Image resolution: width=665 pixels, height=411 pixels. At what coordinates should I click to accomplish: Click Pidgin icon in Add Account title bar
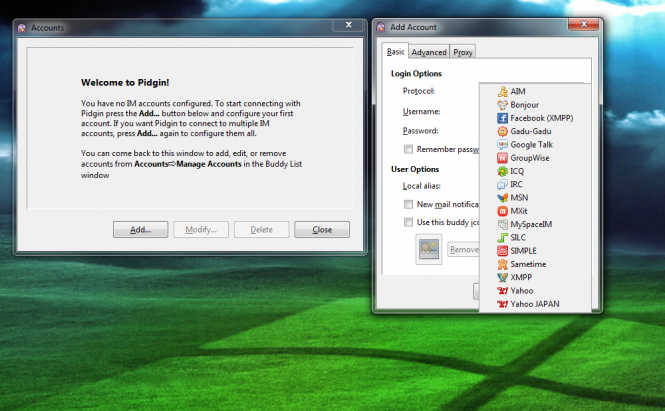click(381, 27)
